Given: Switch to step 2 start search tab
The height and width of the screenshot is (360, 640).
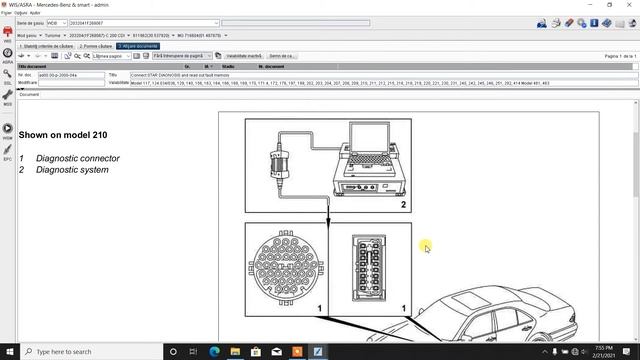Looking at the screenshot, I should [95, 46].
